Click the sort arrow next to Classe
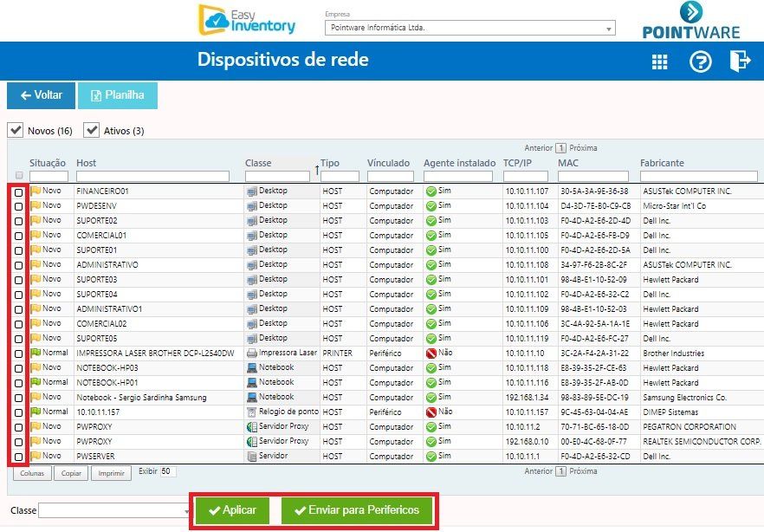764x532 pixels. point(317,170)
